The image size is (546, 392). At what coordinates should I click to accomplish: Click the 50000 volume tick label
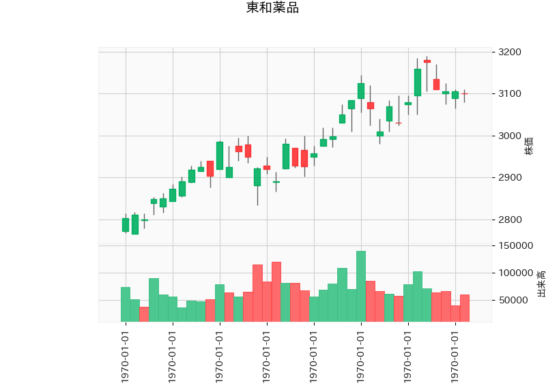coord(513,300)
